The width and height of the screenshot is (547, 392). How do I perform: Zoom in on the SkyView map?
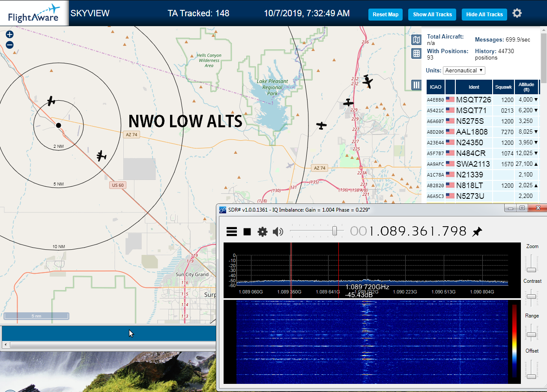click(x=9, y=34)
